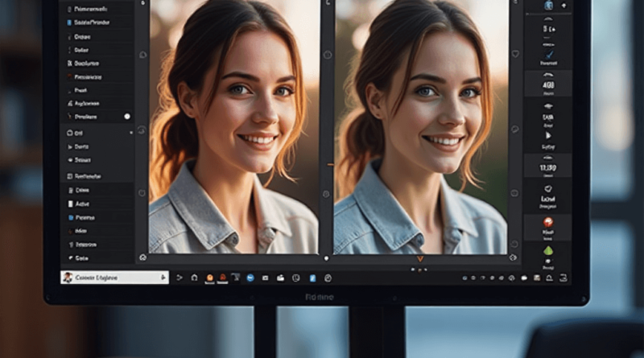Choose the green droplet icon in right panel
The height and width of the screenshot is (358, 644).
tap(548, 250)
